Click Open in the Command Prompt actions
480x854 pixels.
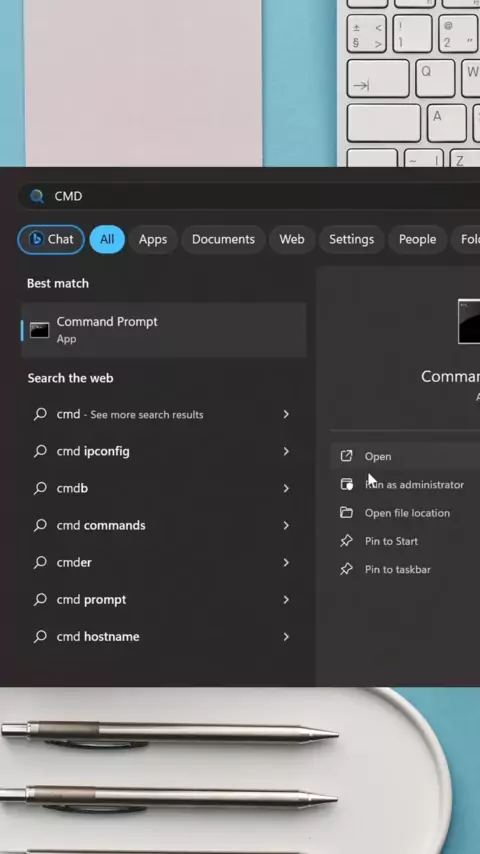point(405,456)
